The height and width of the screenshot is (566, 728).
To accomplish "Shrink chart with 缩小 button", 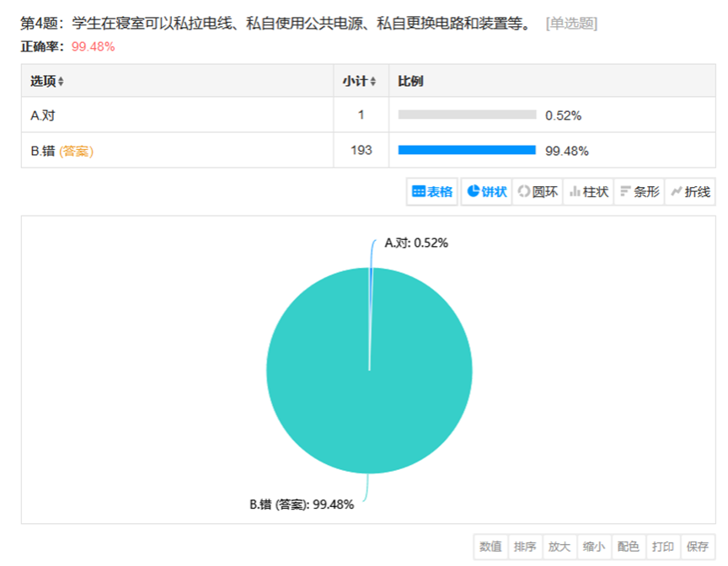I will point(594,547).
